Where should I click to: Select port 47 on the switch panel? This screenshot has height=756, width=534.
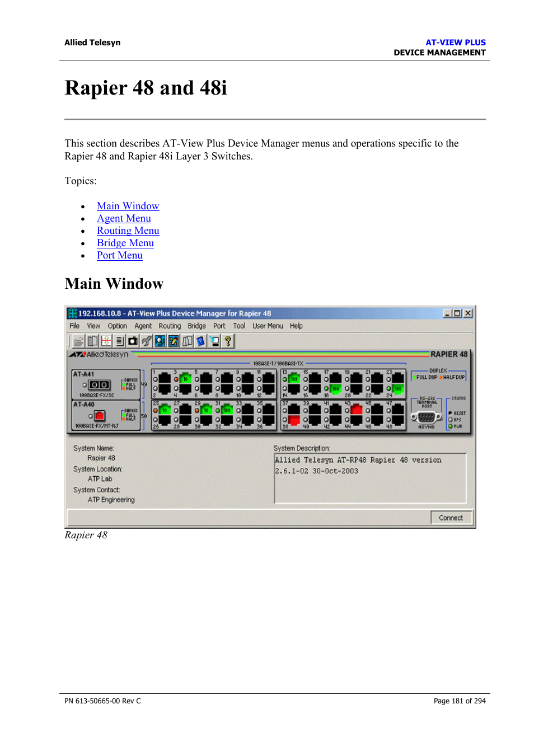398,410
